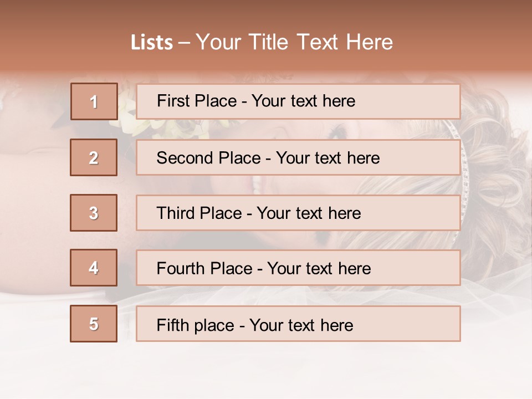Screen dimensions: 532x399
Task: Click the bold word Lists in title
Action: coord(151,43)
